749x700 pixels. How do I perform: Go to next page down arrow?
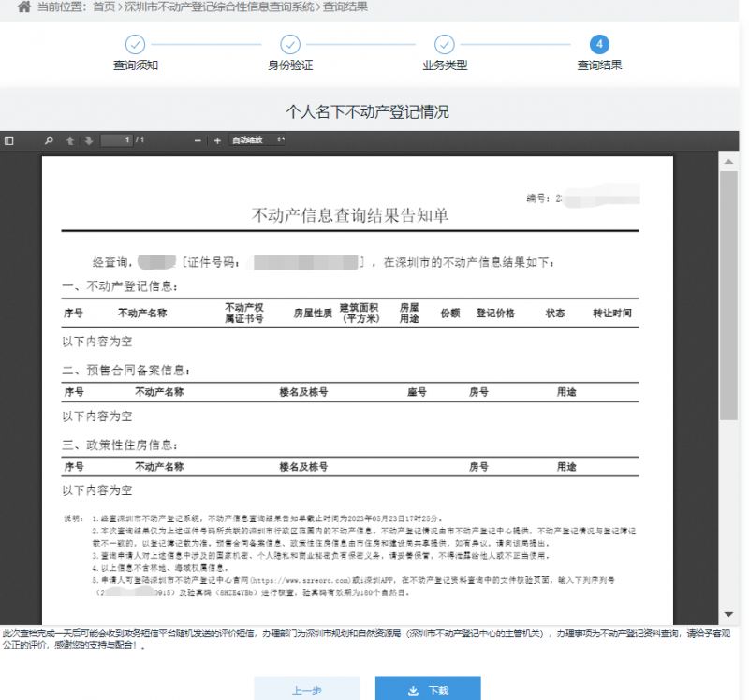pyautogui.click(x=89, y=140)
